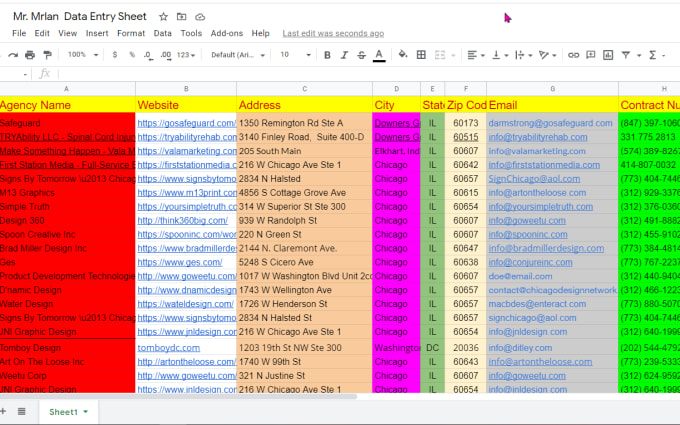Image resolution: width=680 pixels, height=425 pixels.
Task: Open the Insert menu
Action: [x=97, y=33]
